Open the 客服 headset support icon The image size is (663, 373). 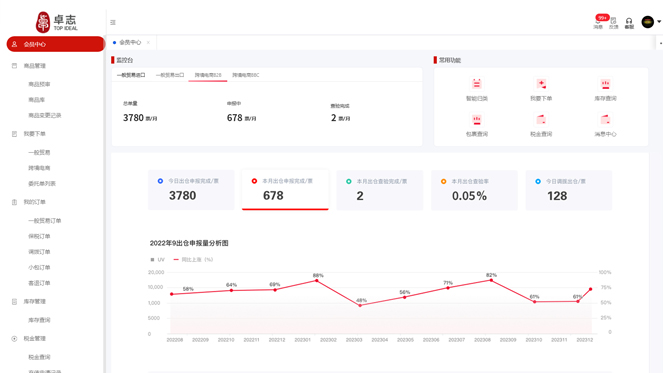click(x=629, y=23)
